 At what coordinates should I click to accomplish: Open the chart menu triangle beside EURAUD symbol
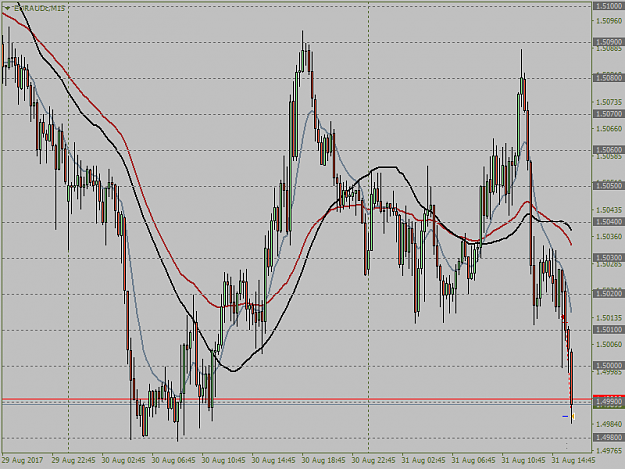click(7, 8)
